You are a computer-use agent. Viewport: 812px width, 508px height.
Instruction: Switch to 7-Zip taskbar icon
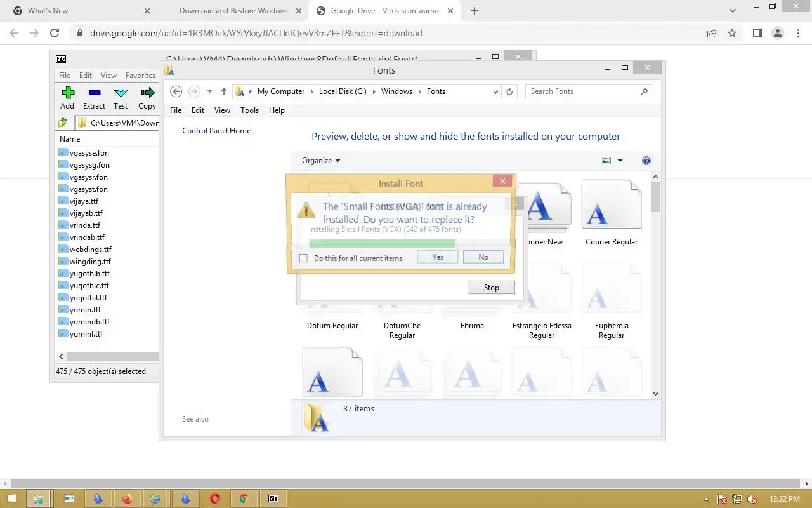[x=273, y=499]
